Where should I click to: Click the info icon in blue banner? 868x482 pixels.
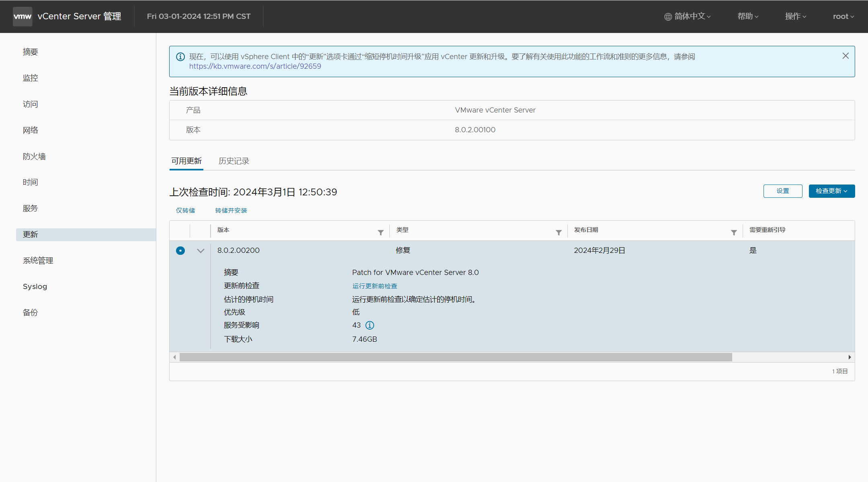point(180,57)
